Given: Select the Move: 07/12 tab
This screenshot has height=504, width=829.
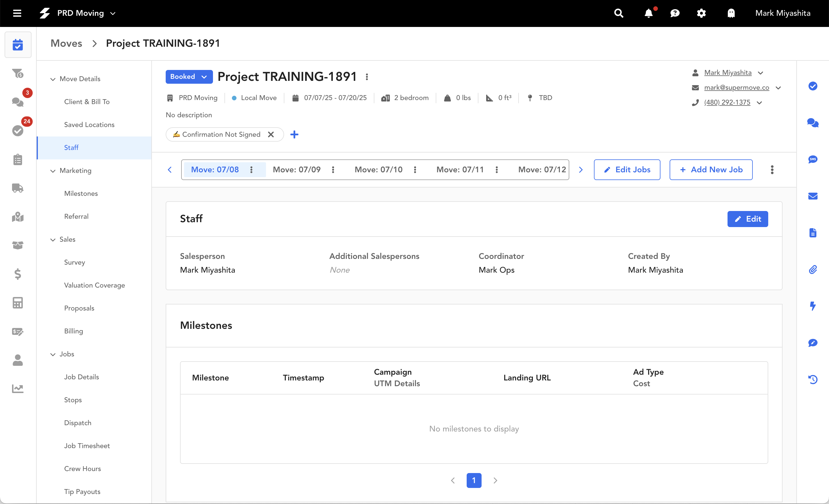Looking at the screenshot, I should tap(542, 169).
